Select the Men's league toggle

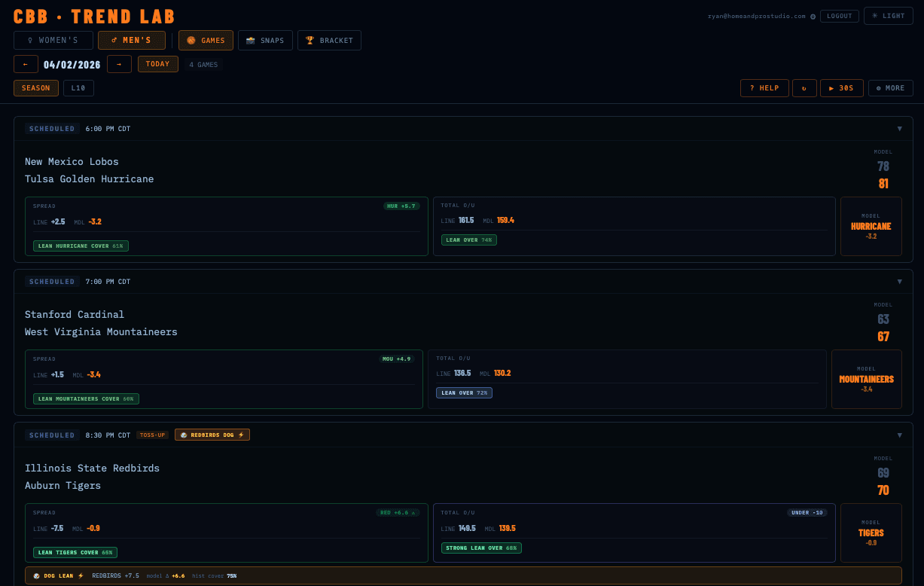132,40
